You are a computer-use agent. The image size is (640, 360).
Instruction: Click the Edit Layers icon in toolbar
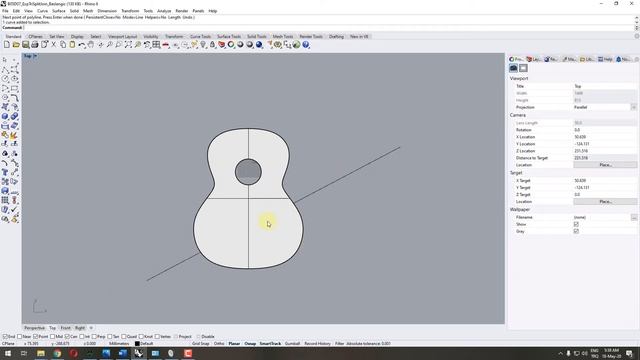[222, 44]
